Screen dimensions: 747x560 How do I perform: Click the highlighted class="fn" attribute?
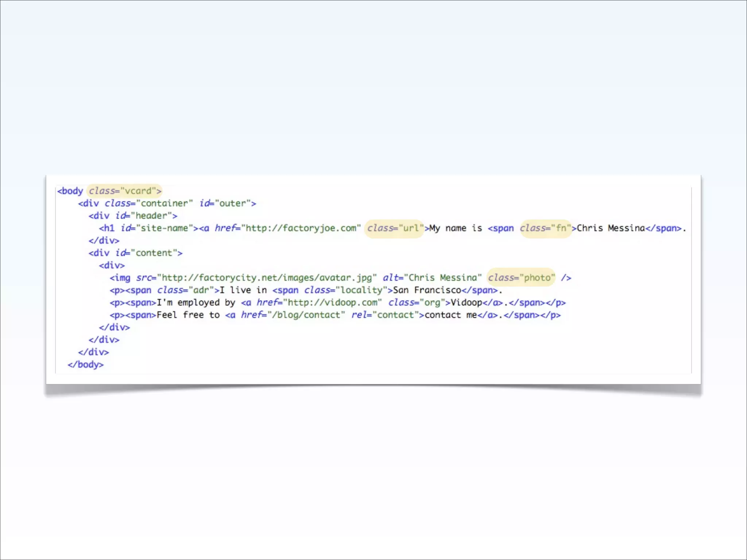coord(546,228)
